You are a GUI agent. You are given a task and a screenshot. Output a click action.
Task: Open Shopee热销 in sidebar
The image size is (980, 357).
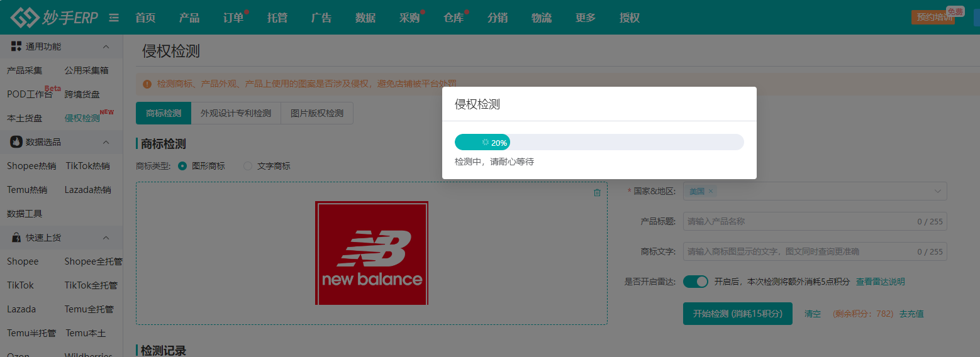pyautogui.click(x=31, y=166)
